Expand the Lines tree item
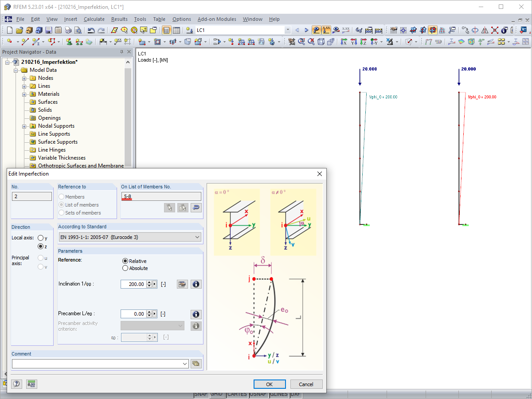The height and width of the screenshot is (399, 532). (x=25, y=86)
